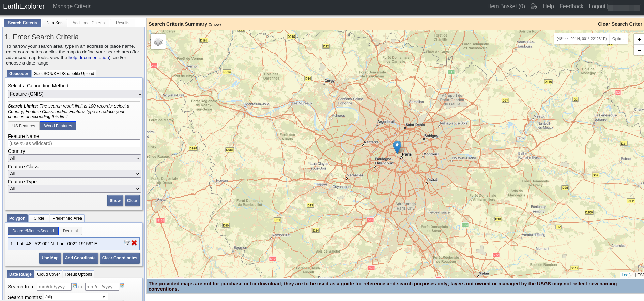Switch to the Data Sets tab
This screenshot has height=301, width=644.
[55, 23]
